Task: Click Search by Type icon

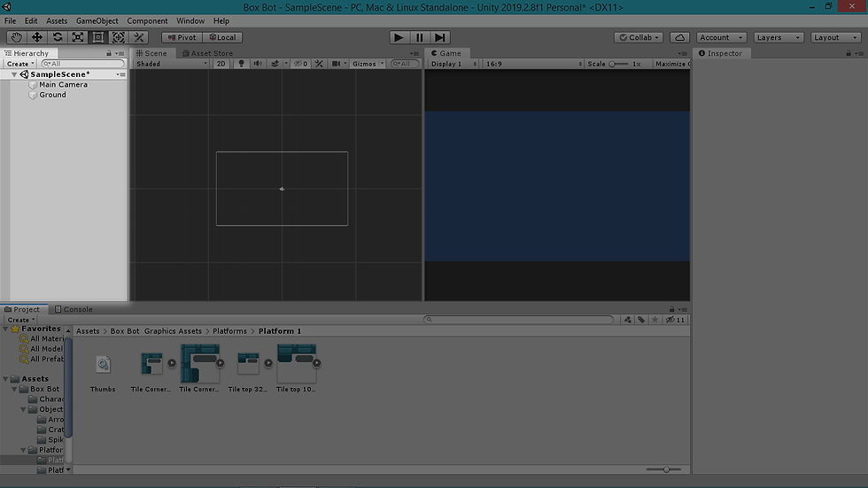Action: tap(627, 320)
